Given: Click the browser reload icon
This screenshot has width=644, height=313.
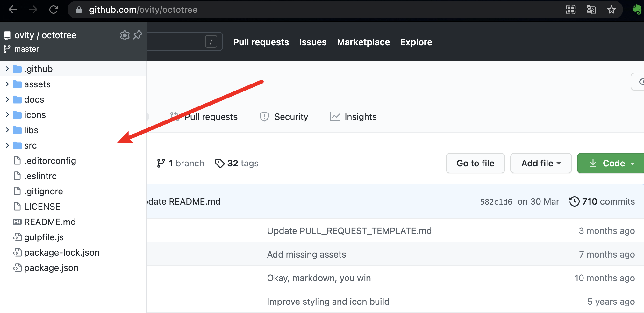Looking at the screenshot, I should [54, 10].
